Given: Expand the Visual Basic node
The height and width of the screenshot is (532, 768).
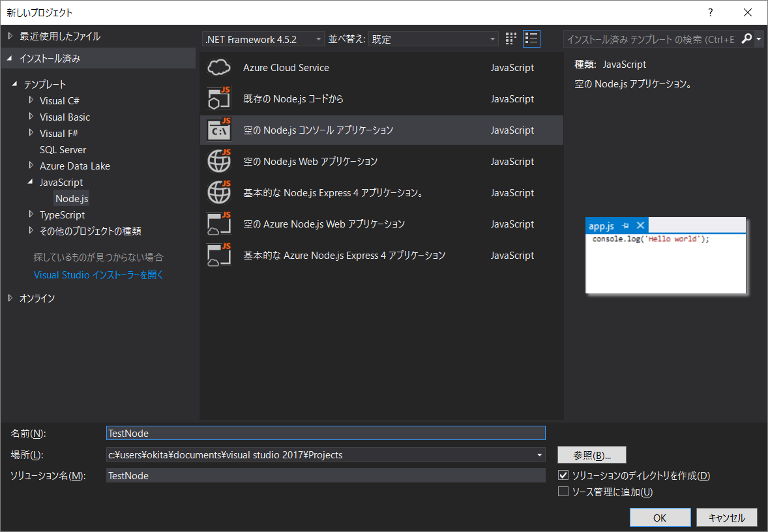Looking at the screenshot, I should (x=31, y=117).
